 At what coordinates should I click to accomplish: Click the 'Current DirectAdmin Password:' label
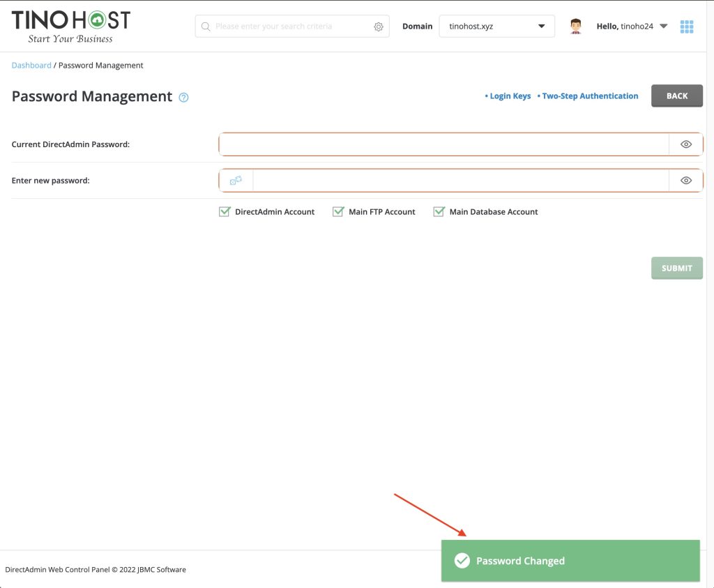click(70, 144)
